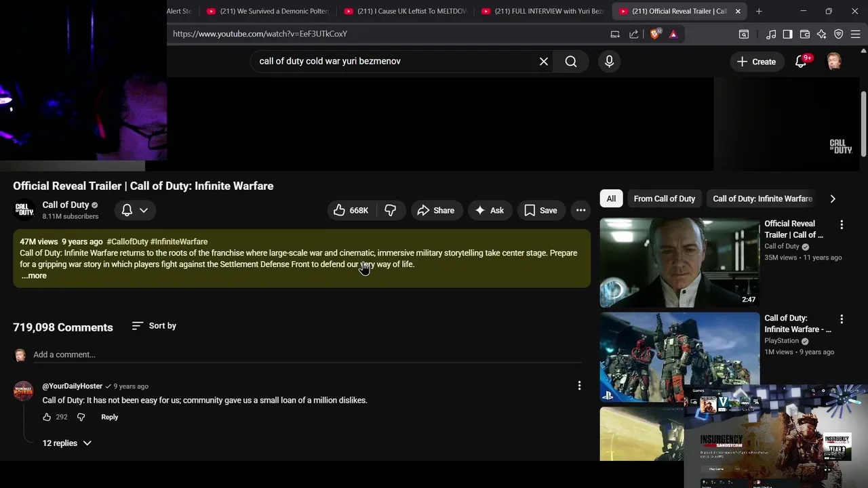
Task: Reply to YourDailyHoster comment
Action: point(109,418)
